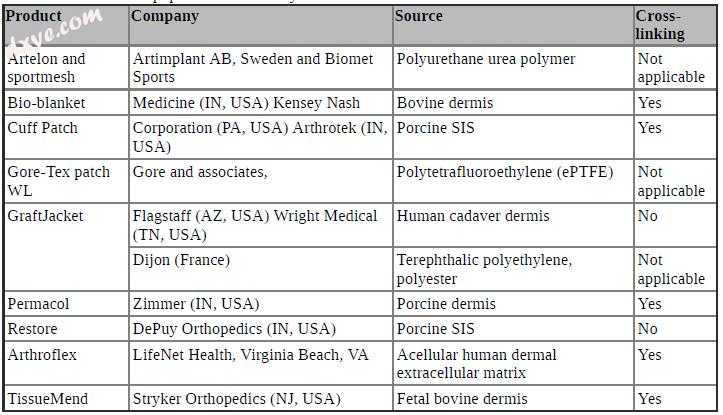Select the Dijon (France) company cell
This screenshot has height=415, width=723.
tap(261, 269)
